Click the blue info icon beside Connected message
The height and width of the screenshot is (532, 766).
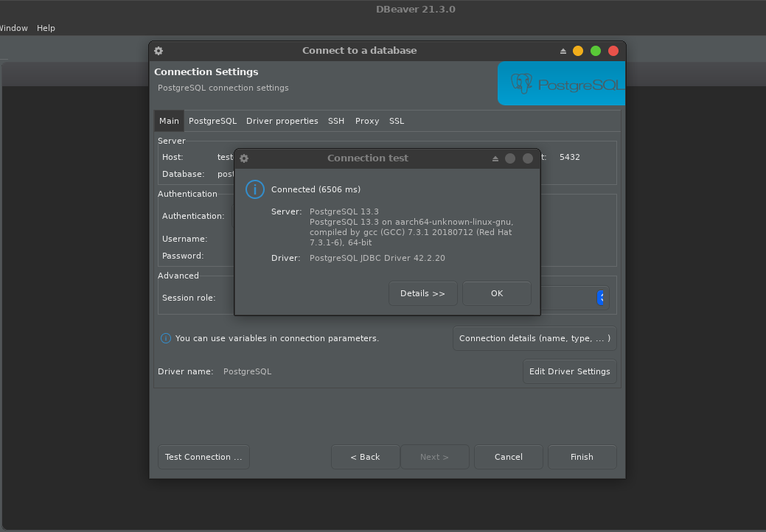[254, 189]
